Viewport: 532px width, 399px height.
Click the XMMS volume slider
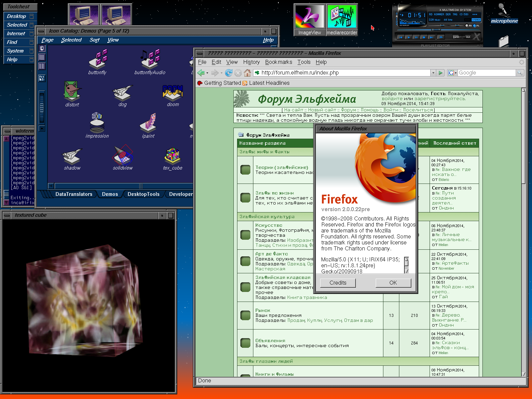439,25
